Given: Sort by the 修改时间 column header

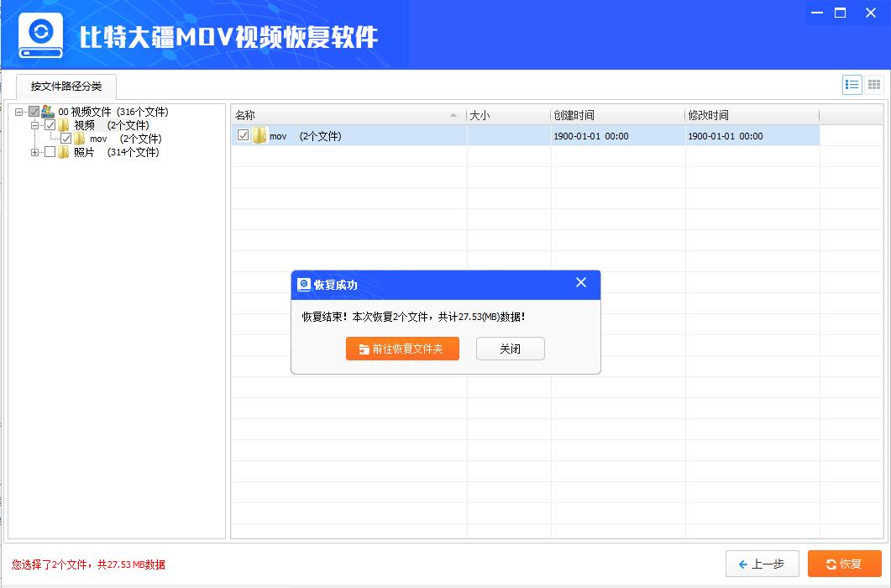Looking at the screenshot, I should click(x=752, y=115).
